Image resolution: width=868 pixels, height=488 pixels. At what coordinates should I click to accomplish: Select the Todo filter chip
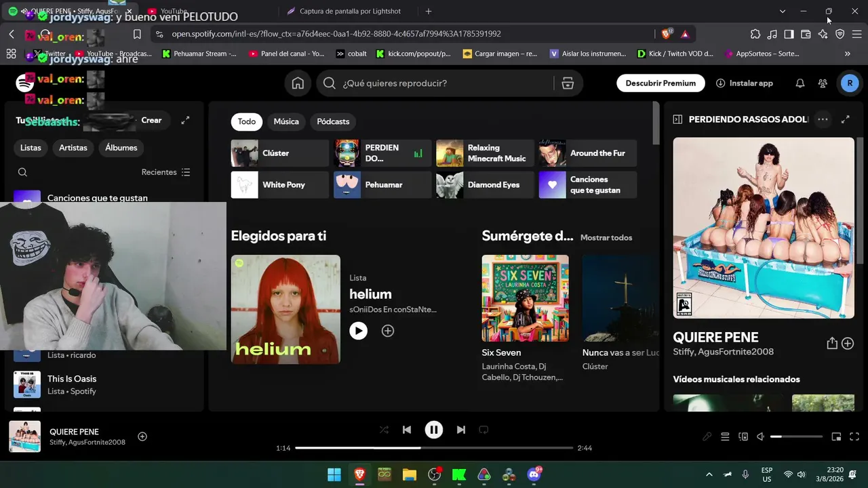click(x=247, y=121)
